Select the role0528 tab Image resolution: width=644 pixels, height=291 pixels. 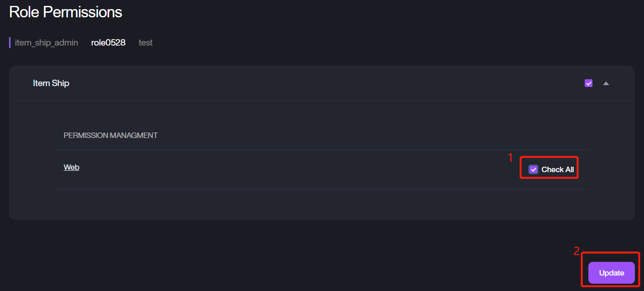pyautogui.click(x=108, y=43)
